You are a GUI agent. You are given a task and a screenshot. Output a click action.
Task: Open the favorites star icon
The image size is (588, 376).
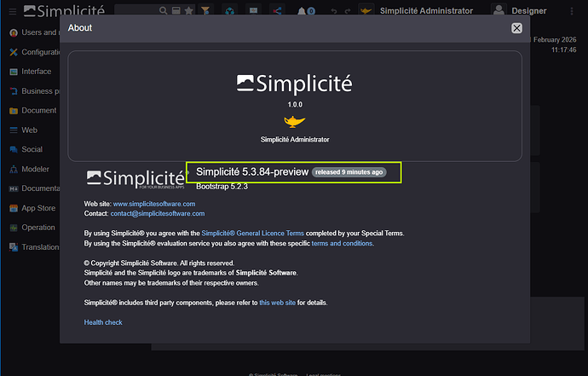click(x=188, y=11)
